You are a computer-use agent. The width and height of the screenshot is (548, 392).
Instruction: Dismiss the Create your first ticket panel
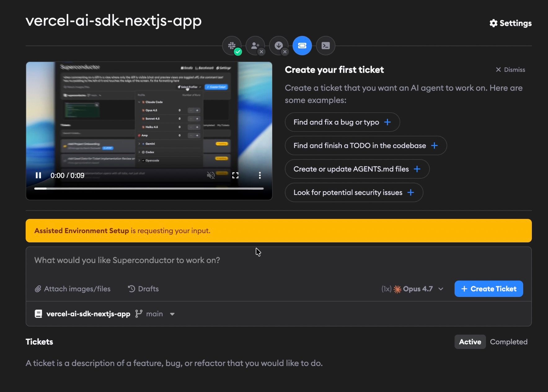(510, 70)
